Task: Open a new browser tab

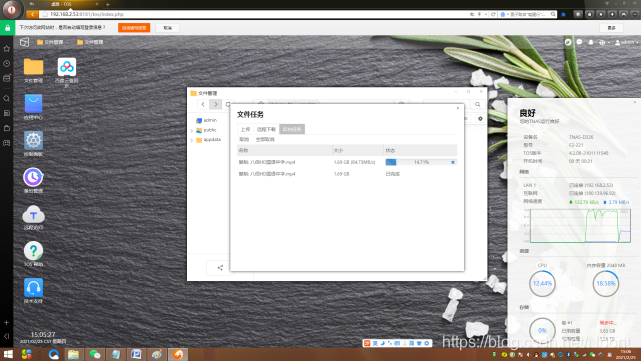Action: click(108, 4)
